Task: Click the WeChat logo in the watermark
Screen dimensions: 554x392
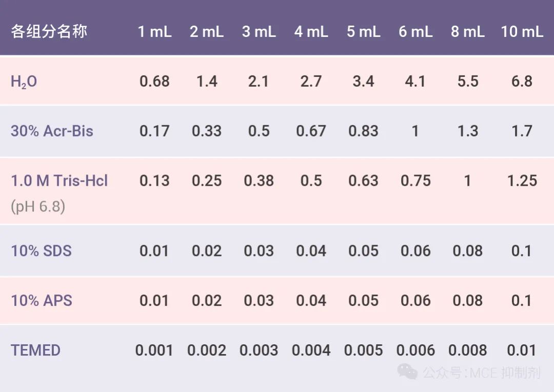Action: [408, 371]
